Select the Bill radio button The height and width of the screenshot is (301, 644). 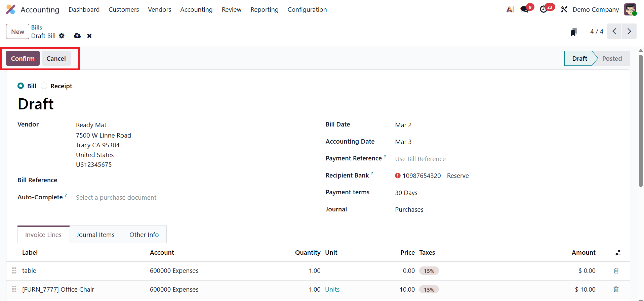coord(21,86)
